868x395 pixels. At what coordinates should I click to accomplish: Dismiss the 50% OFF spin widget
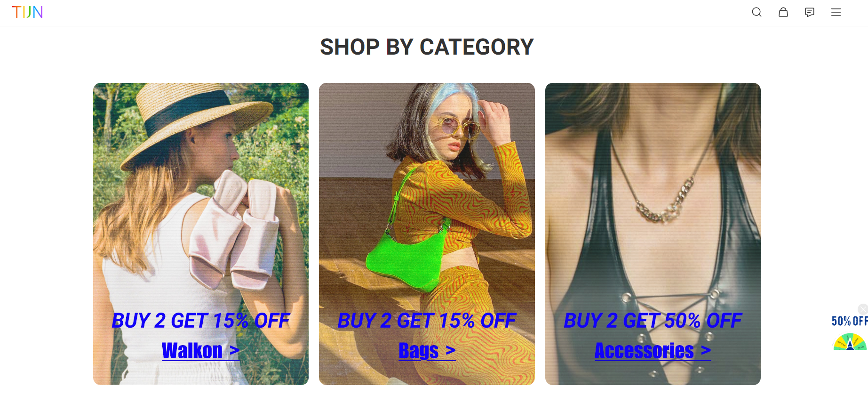tap(862, 309)
